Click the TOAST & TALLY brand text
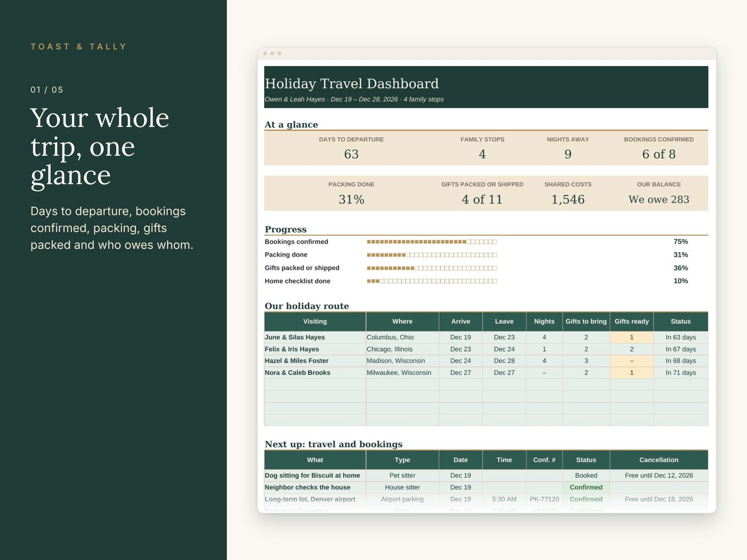The height and width of the screenshot is (560, 747). click(x=78, y=47)
